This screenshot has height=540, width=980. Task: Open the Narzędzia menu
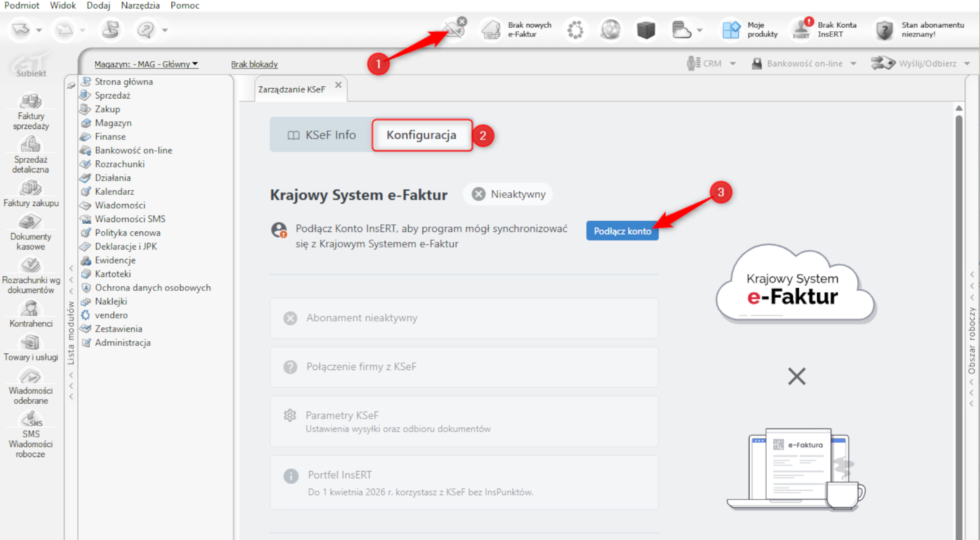click(x=140, y=5)
